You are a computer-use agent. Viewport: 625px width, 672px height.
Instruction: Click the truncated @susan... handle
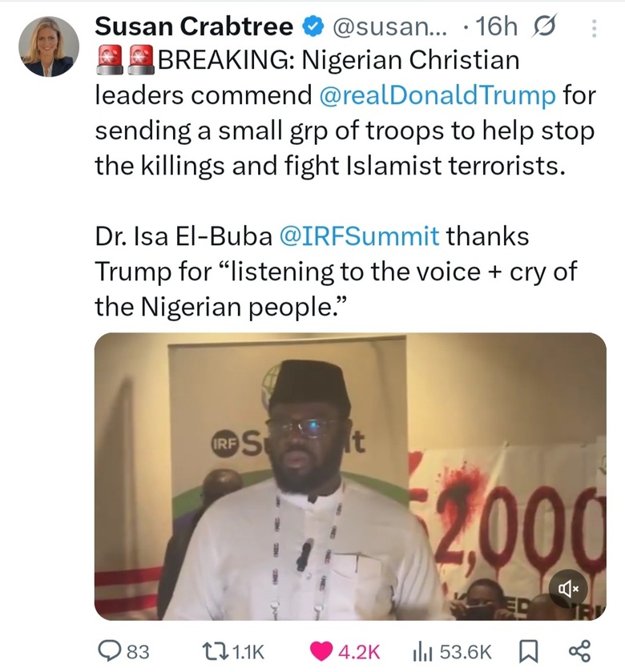coord(384,27)
